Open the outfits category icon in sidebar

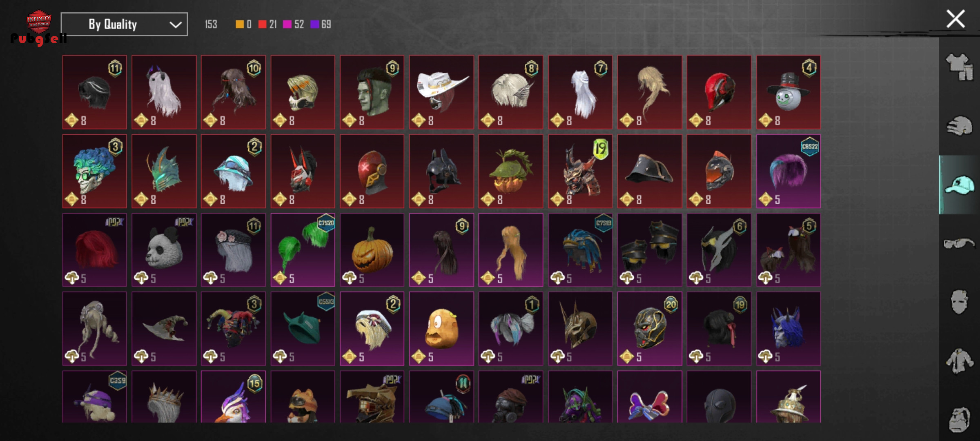point(959,67)
